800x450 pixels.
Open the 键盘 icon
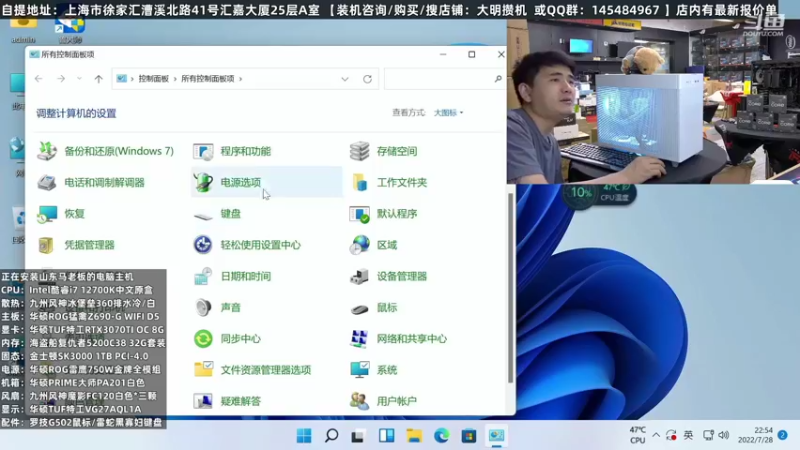[203, 215]
